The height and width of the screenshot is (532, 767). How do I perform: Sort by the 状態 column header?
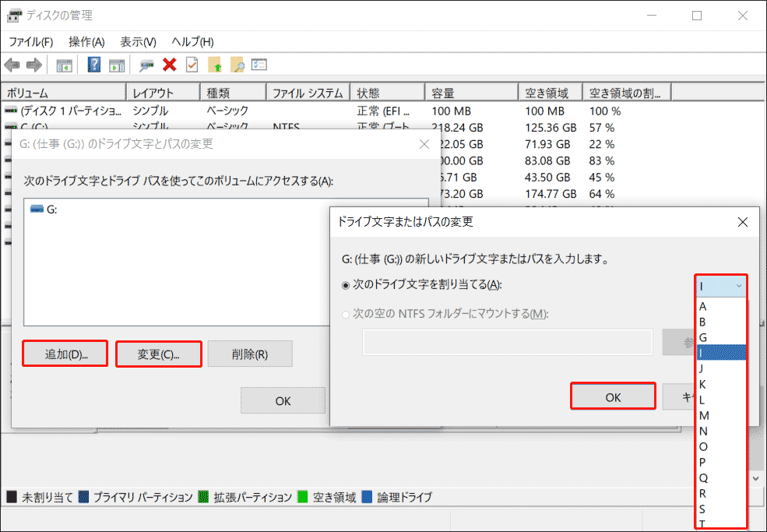pos(388,93)
